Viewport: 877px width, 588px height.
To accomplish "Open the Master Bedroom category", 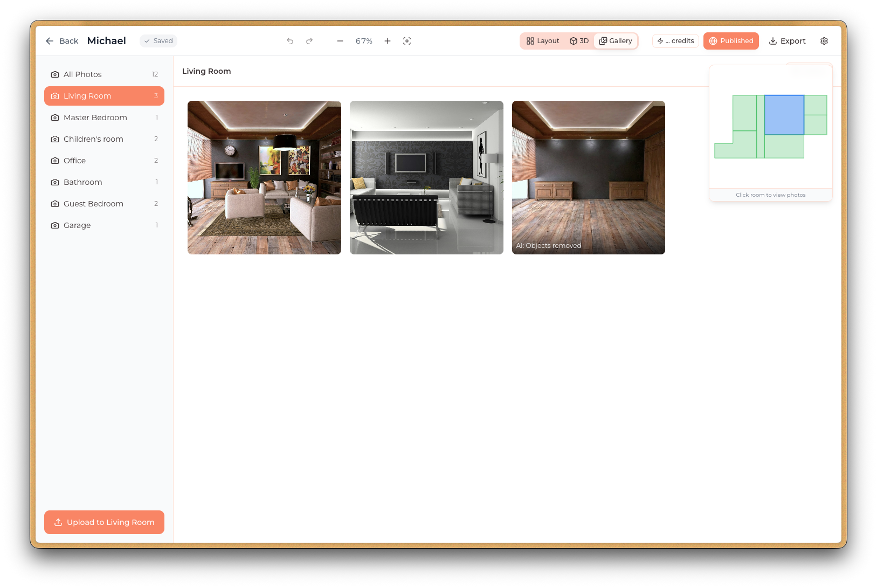I will pos(95,117).
